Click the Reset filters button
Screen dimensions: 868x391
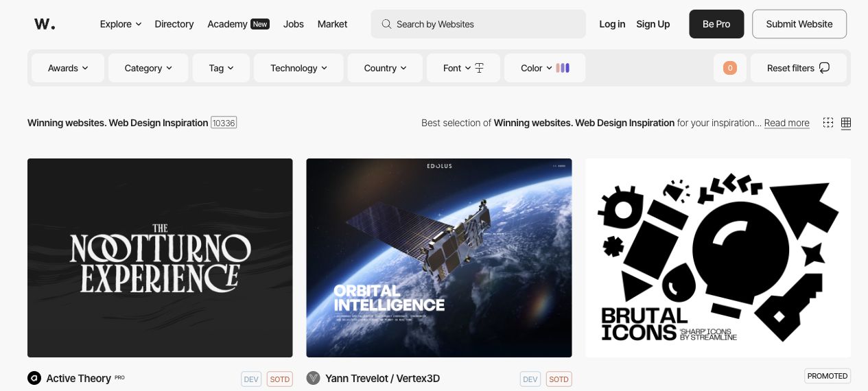click(x=799, y=68)
